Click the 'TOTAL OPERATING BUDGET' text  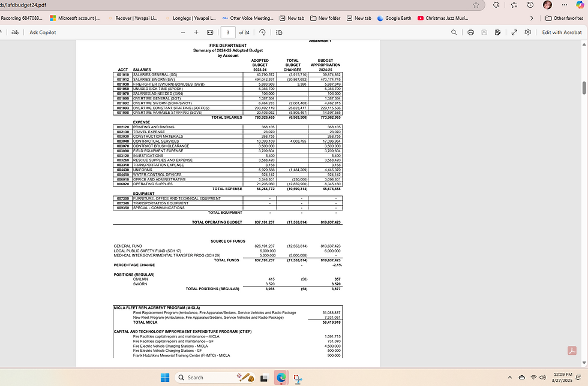point(217,222)
